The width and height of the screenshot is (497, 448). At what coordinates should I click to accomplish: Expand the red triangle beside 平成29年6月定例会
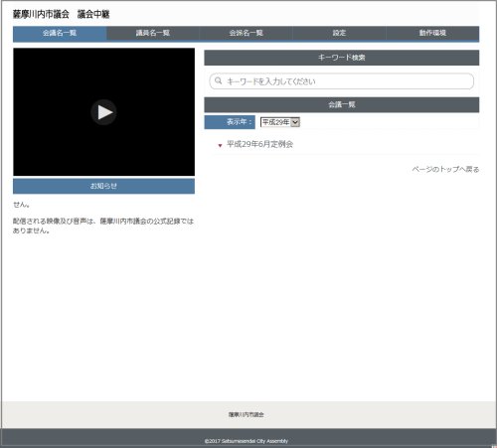pyautogui.click(x=220, y=145)
